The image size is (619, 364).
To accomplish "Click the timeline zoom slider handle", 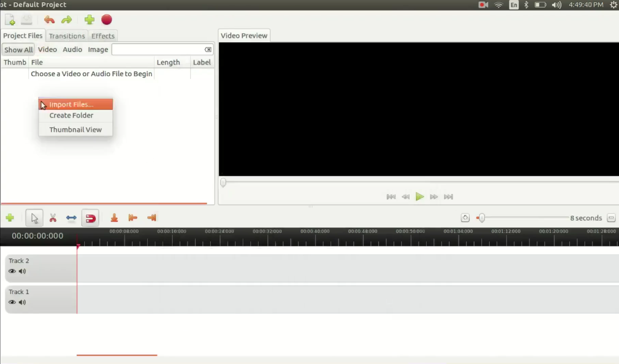I will coord(481,218).
